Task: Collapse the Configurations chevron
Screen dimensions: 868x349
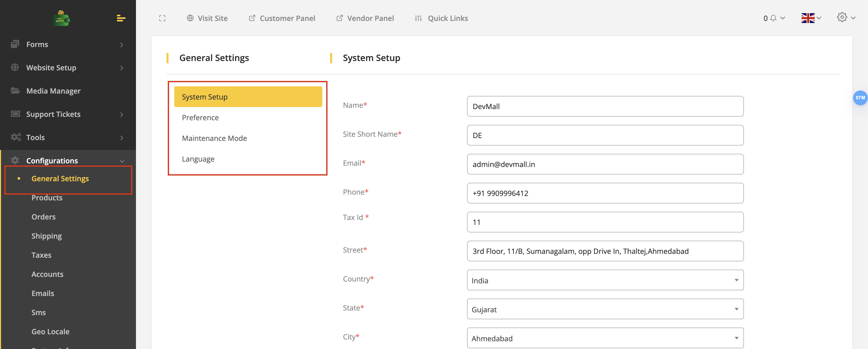Action: tap(122, 161)
